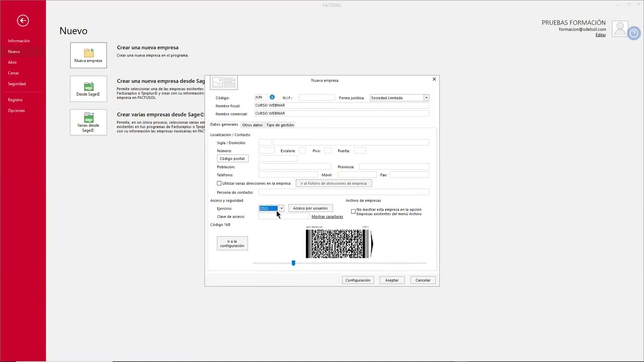Go back using the circled arrow

pyautogui.click(x=23, y=21)
